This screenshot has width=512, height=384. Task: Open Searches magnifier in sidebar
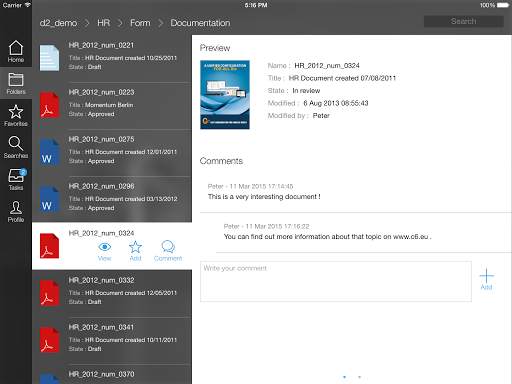(x=16, y=147)
